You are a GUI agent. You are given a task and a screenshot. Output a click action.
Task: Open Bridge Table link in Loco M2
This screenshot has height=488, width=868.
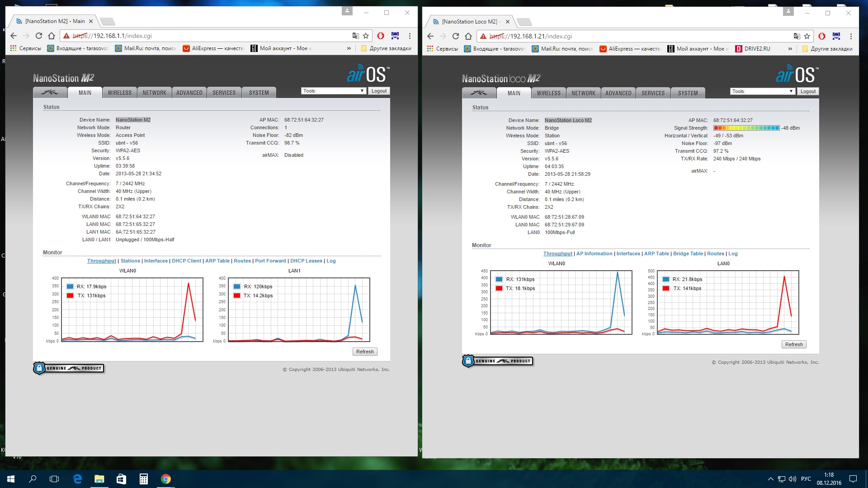tap(688, 253)
